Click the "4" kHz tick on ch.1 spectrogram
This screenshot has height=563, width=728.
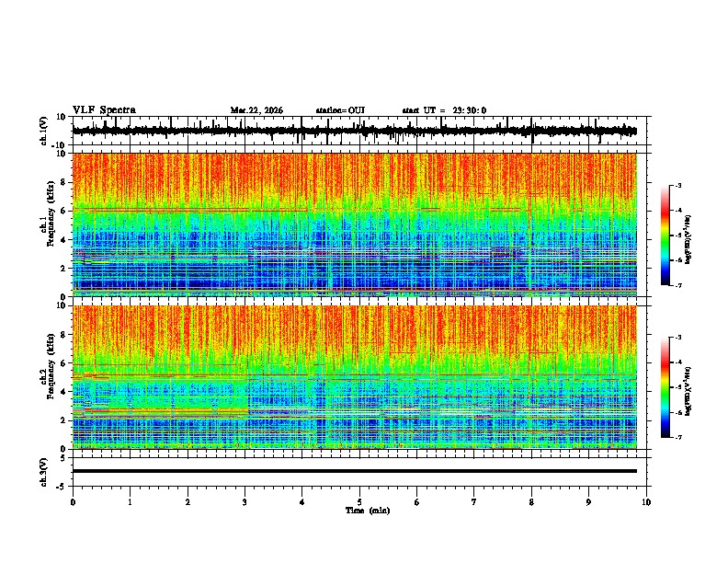64,240
